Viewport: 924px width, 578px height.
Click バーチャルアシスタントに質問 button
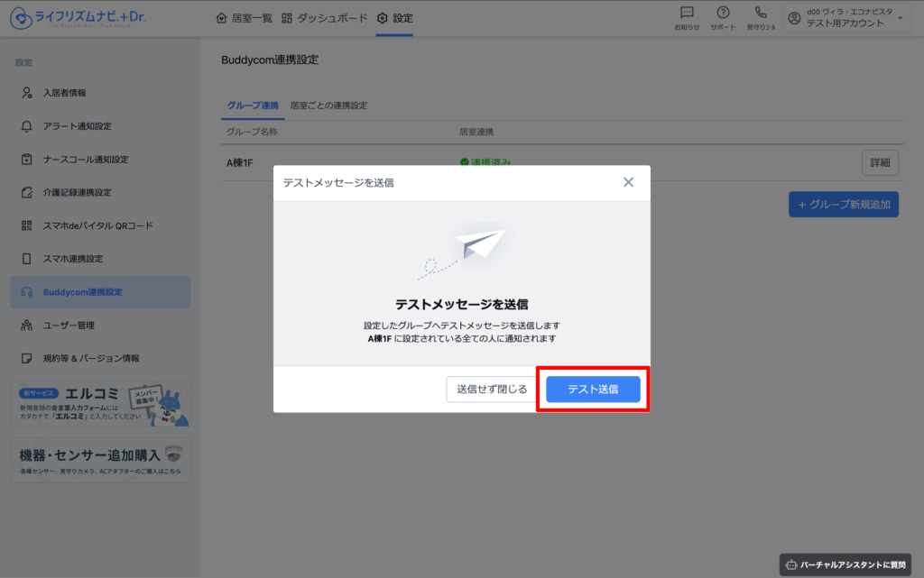pos(845,565)
